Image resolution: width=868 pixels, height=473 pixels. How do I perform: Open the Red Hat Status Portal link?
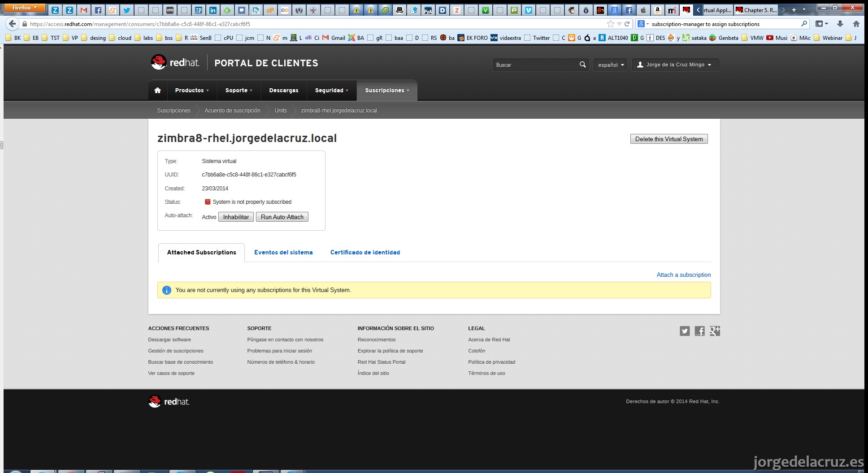[x=382, y=362]
